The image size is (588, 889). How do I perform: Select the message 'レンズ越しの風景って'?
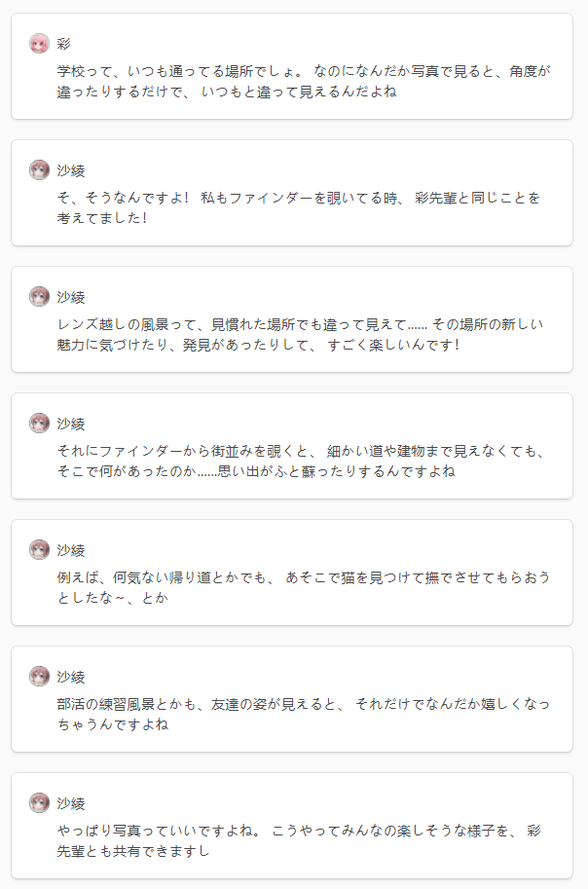301,334
